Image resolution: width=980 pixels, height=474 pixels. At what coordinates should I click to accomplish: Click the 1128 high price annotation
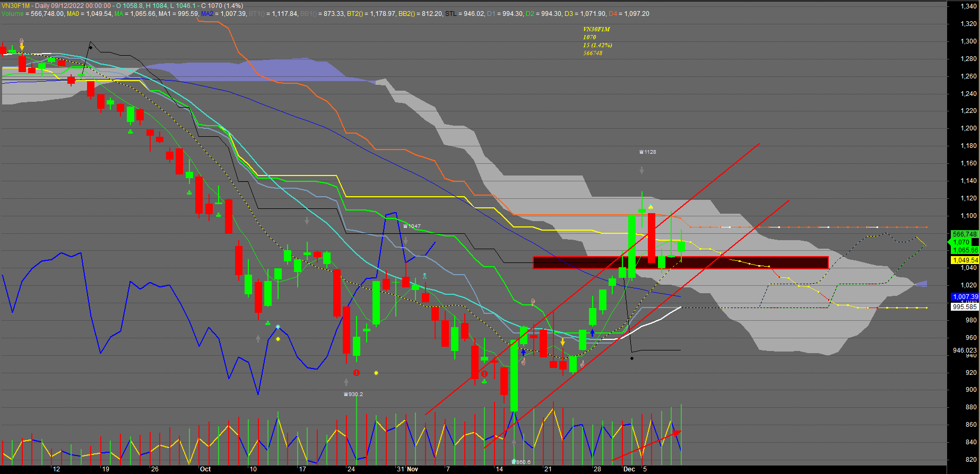tap(648, 152)
